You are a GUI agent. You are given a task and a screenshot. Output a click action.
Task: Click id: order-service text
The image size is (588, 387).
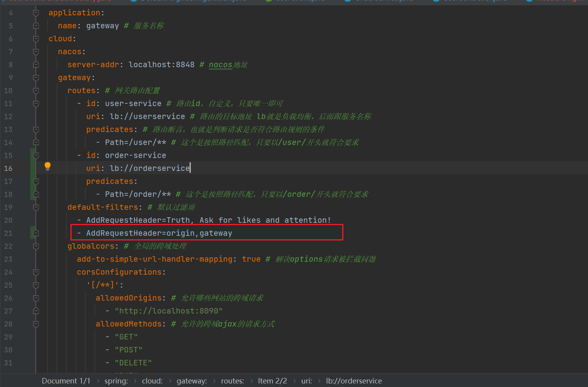(x=126, y=156)
